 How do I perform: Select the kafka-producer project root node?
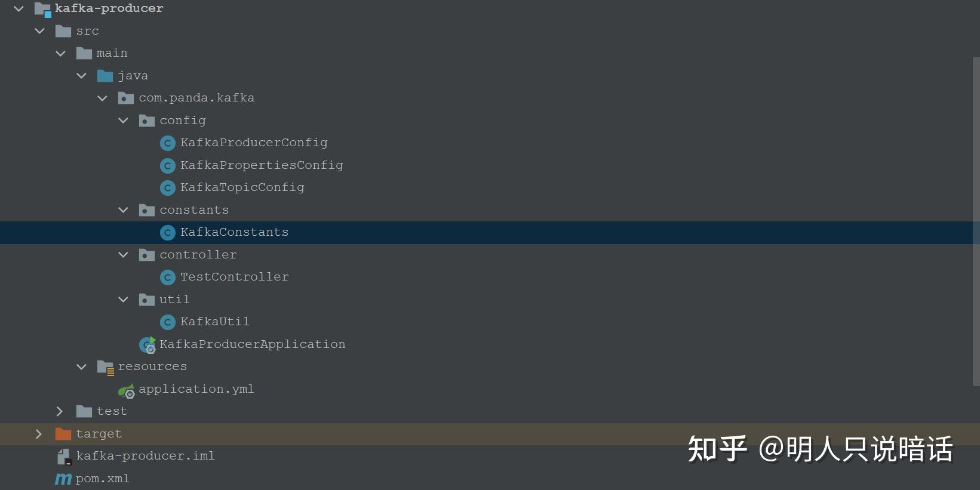[108, 8]
